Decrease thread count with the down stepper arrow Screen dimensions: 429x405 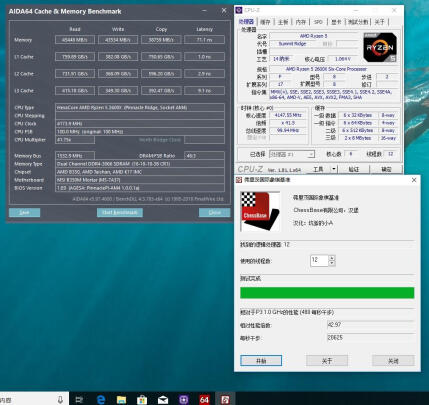332,263
